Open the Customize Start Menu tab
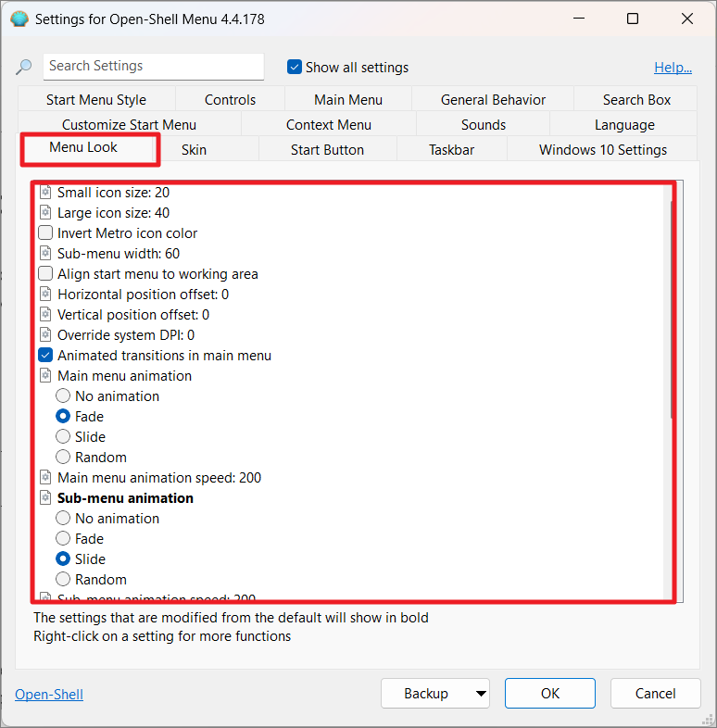717x728 pixels. (x=129, y=124)
